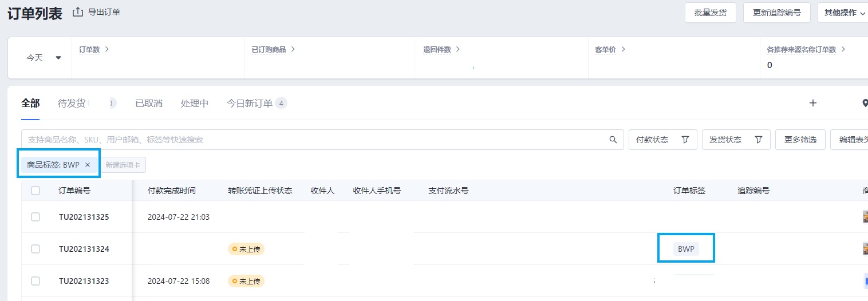
Task: Open product thumbnail of order TU202131325
Action: click(865, 217)
